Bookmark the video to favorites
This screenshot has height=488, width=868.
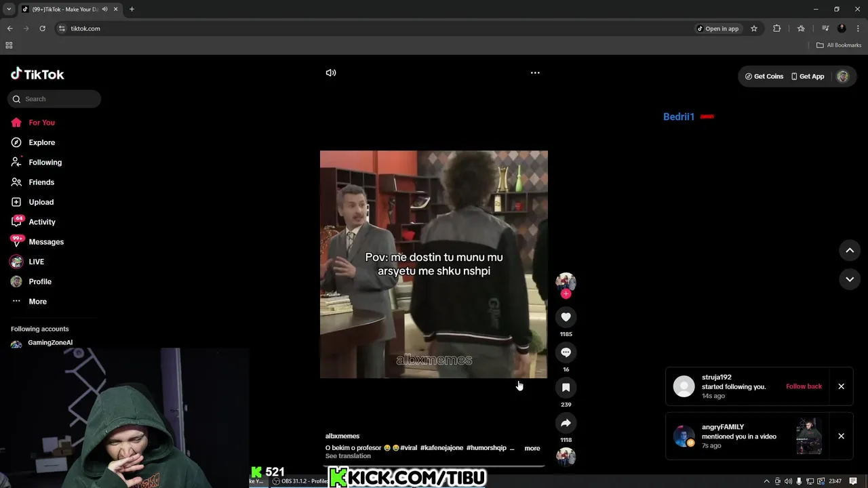[x=566, y=387]
